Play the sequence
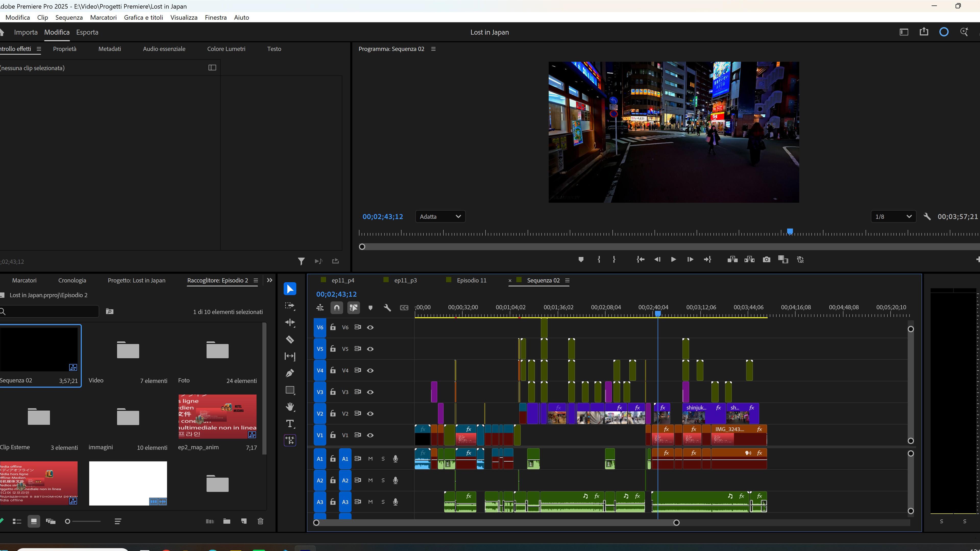The width and height of the screenshot is (980, 551). tap(673, 259)
